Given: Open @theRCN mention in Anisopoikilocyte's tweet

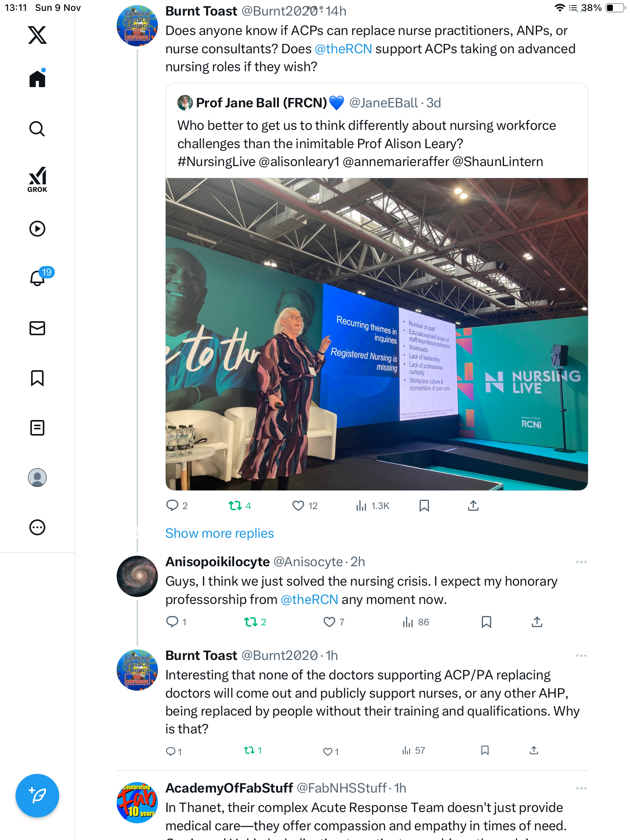Looking at the screenshot, I should [309, 600].
